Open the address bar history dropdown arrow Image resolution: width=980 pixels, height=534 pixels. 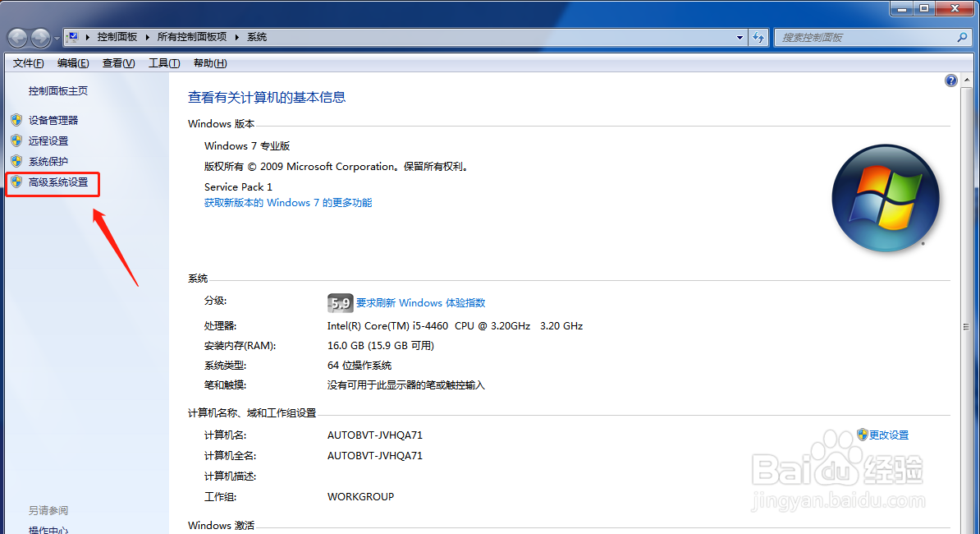tap(740, 38)
